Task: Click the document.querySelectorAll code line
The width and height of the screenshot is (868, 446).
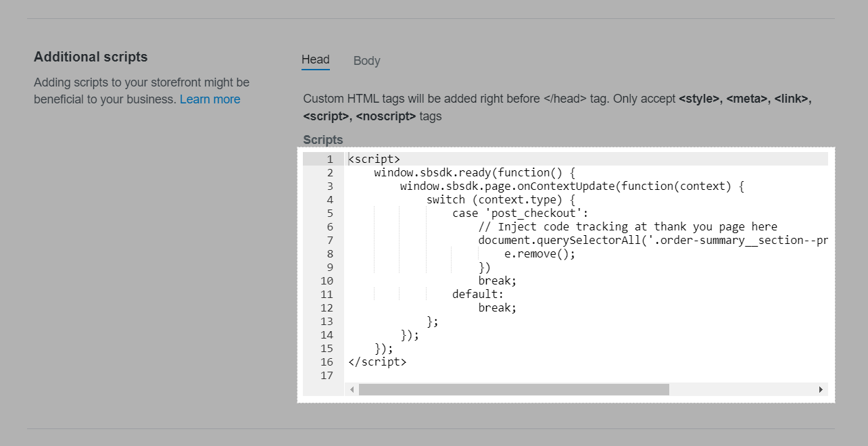Action: 652,241
